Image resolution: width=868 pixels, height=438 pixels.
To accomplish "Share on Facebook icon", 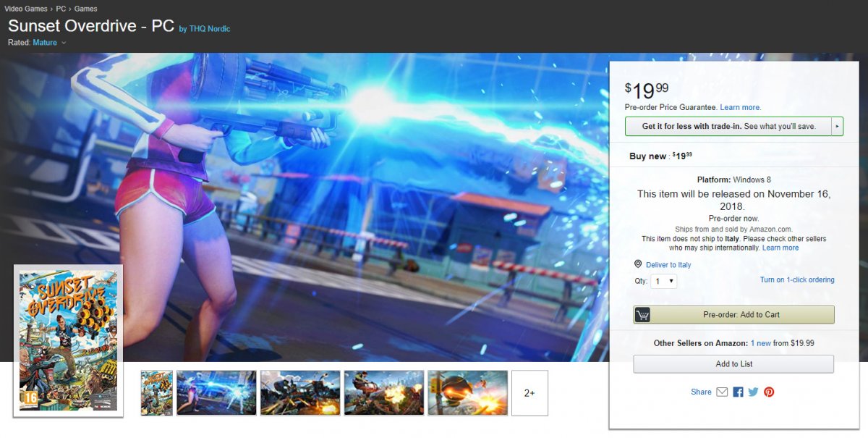I will coord(738,392).
